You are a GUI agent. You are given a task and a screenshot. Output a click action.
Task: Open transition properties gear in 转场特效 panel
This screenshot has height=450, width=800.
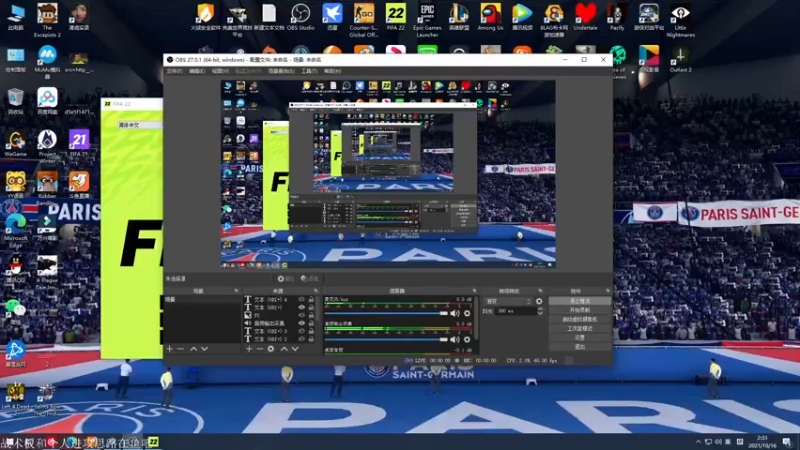coord(539,301)
